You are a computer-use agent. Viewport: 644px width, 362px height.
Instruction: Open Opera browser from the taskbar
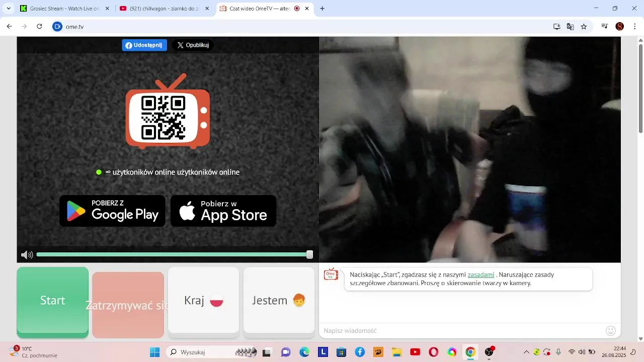[x=434, y=352]
